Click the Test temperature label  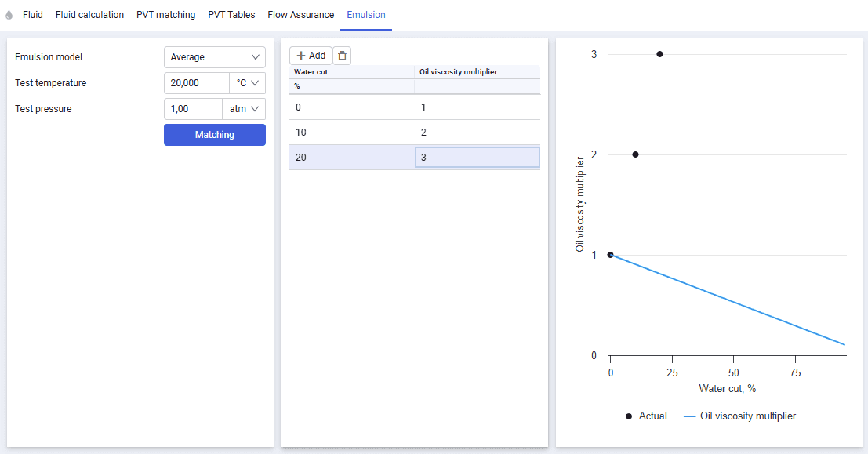click(51, 83)
